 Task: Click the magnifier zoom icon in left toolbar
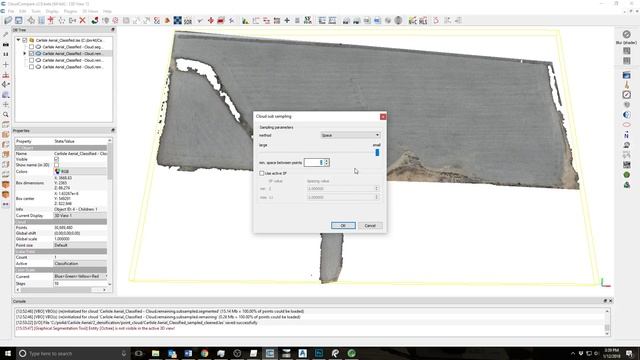(x=6, y=115)
